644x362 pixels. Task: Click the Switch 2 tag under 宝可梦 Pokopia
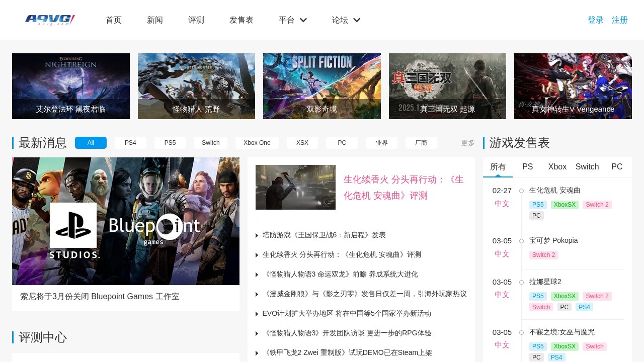point(543,255)
